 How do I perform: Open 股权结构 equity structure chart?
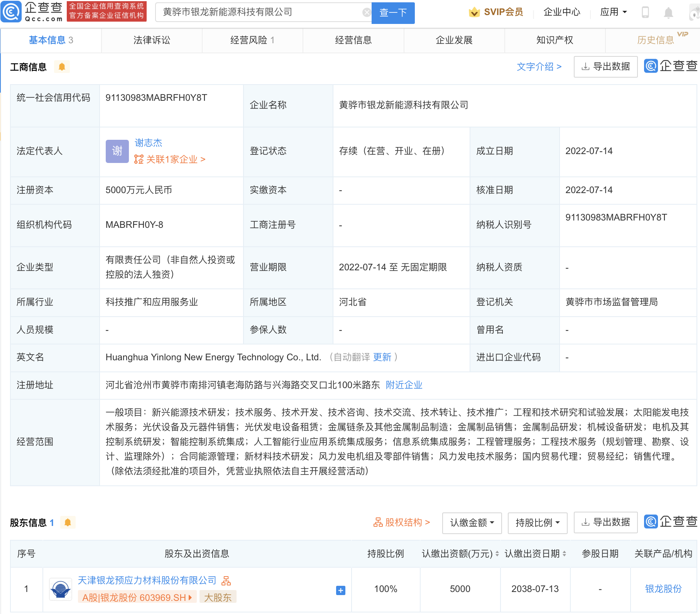[x=400, y=522]
